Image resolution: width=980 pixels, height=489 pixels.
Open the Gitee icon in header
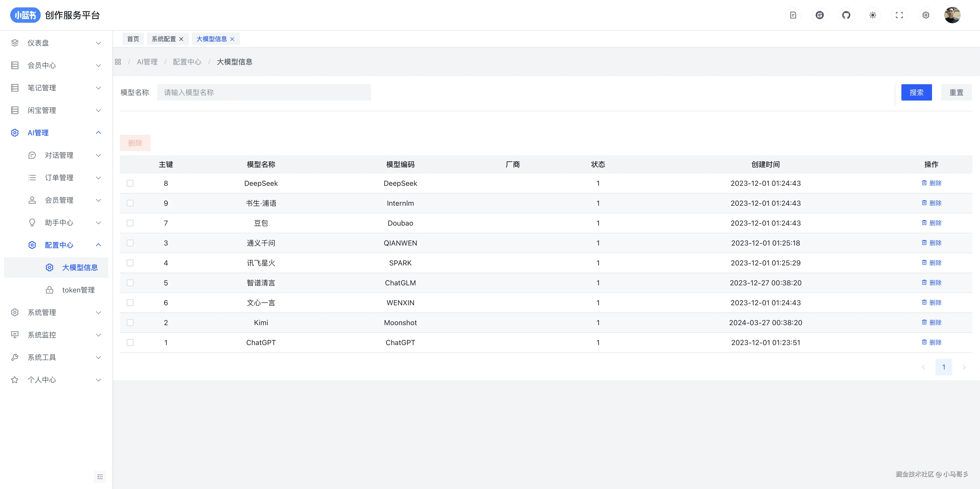pyautogui.click(x=819, y=15)
